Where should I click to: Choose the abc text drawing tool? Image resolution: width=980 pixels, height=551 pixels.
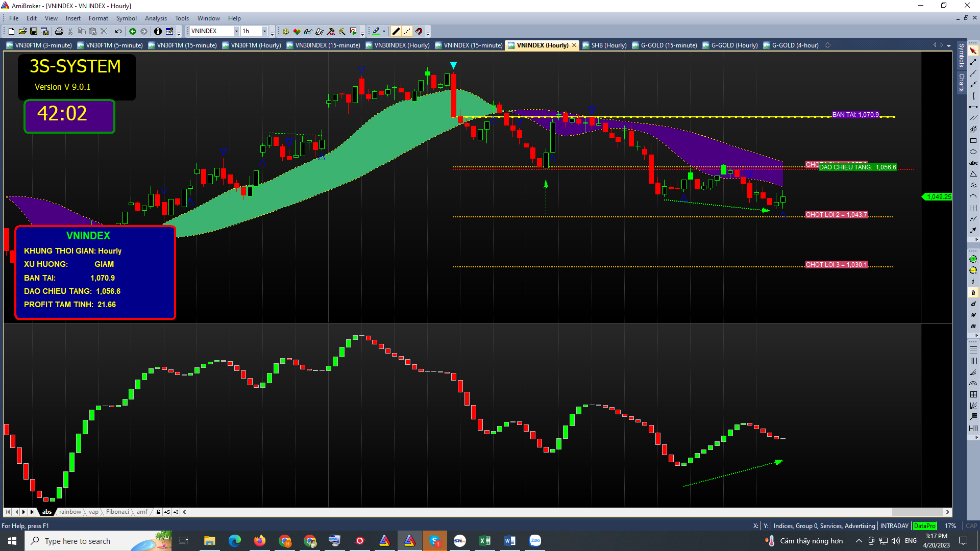[x=973, y=163]
